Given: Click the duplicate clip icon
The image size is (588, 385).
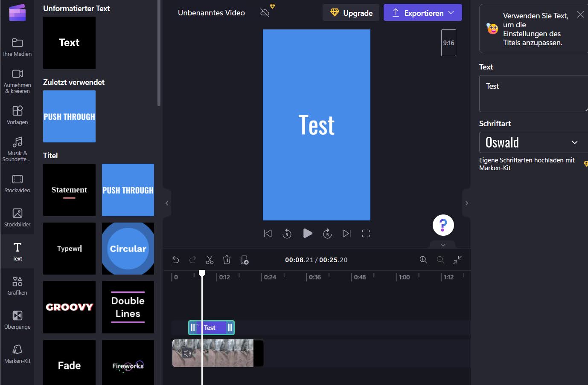Looking at the screenshot, I should tap(245, 260).
